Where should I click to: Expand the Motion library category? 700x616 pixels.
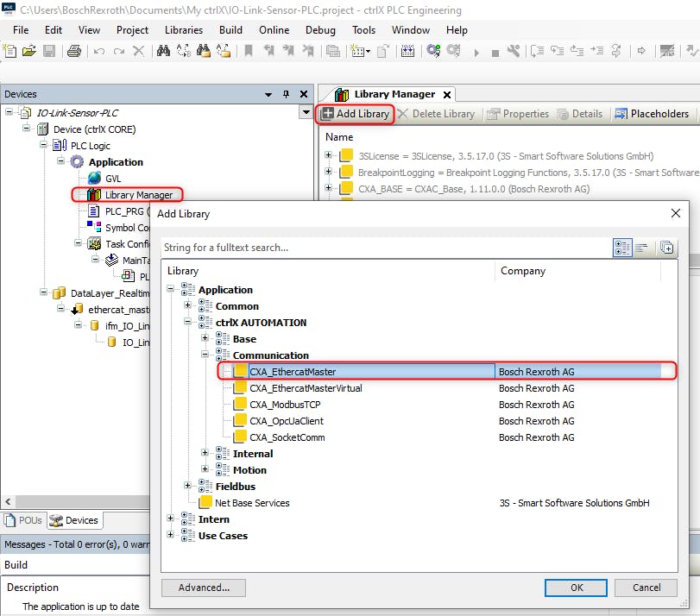[x=205, y=469]
